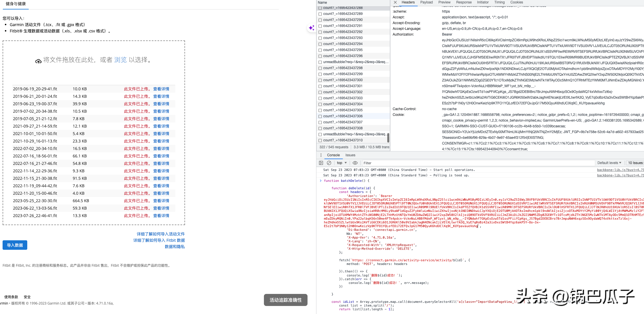Image resolution: width=644 pixels, height=314 pixels.
Task: Open the Preview tab
Action: [x=444, y=2]
